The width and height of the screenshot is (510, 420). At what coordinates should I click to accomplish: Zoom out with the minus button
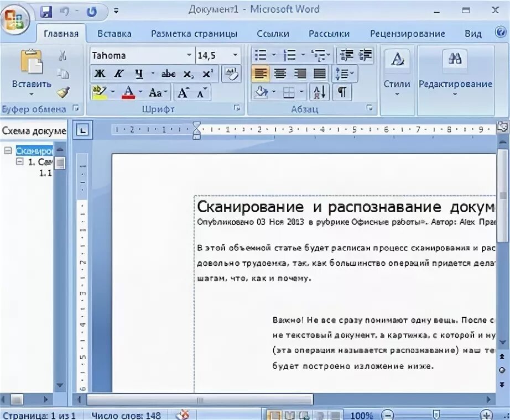(x=387, y=415)
